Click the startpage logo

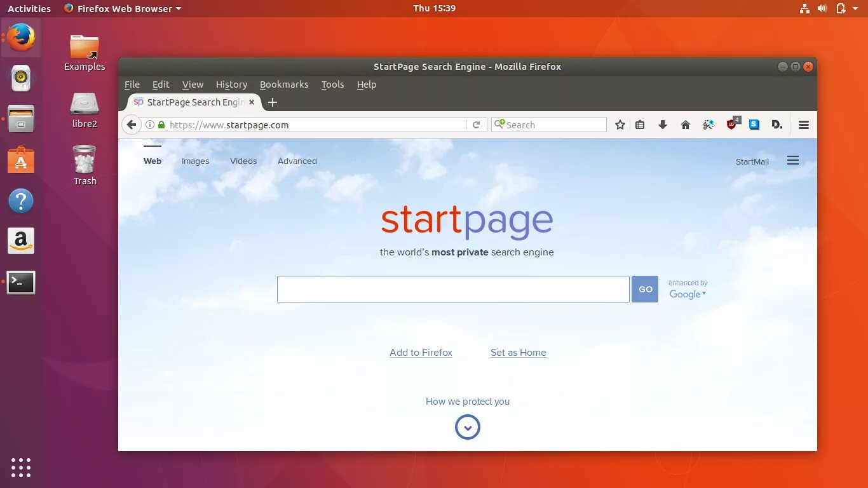pyautogui.click(x=467, y=222)
